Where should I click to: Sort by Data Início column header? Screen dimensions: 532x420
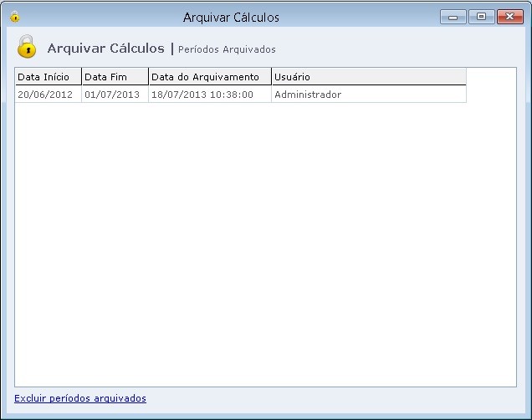[x=48, y=77]
